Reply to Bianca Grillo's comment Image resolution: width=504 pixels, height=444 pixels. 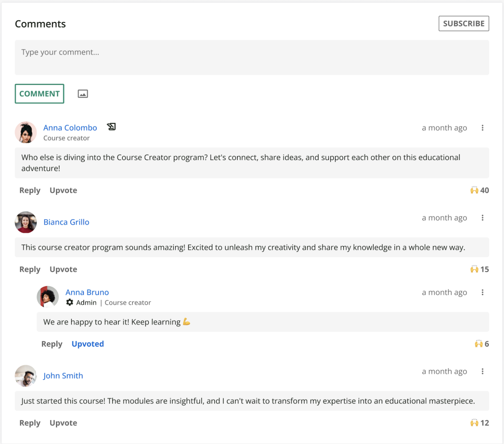click(x=30, y=269)
